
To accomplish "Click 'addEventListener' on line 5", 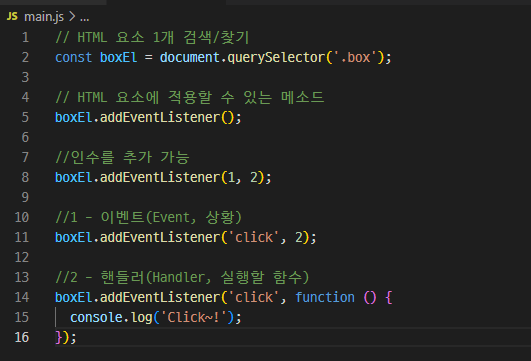I will [x=160, y=117].
